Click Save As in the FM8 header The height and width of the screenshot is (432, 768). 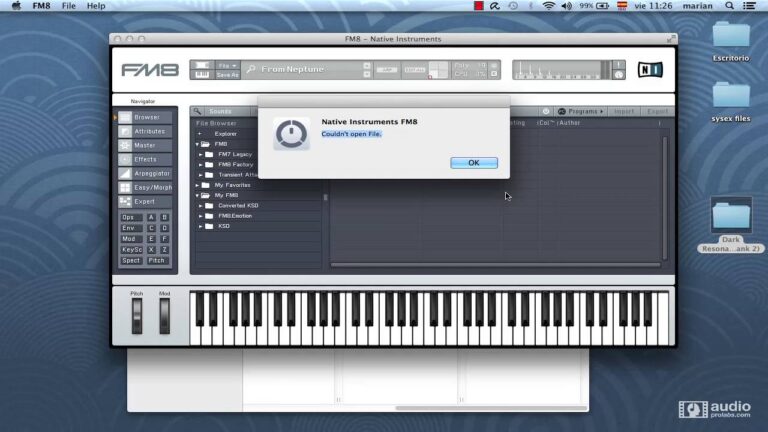point(227,75)
